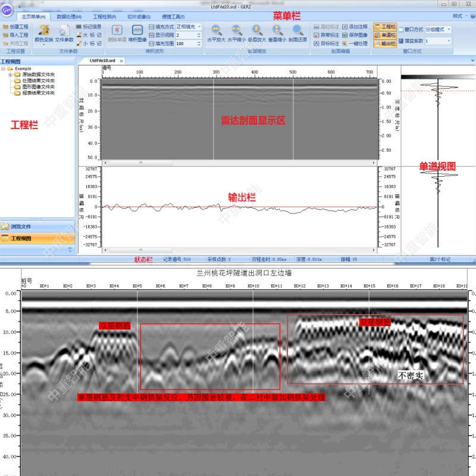Switch to 便捷工具(T) ribbon tab

click(173, 17)
